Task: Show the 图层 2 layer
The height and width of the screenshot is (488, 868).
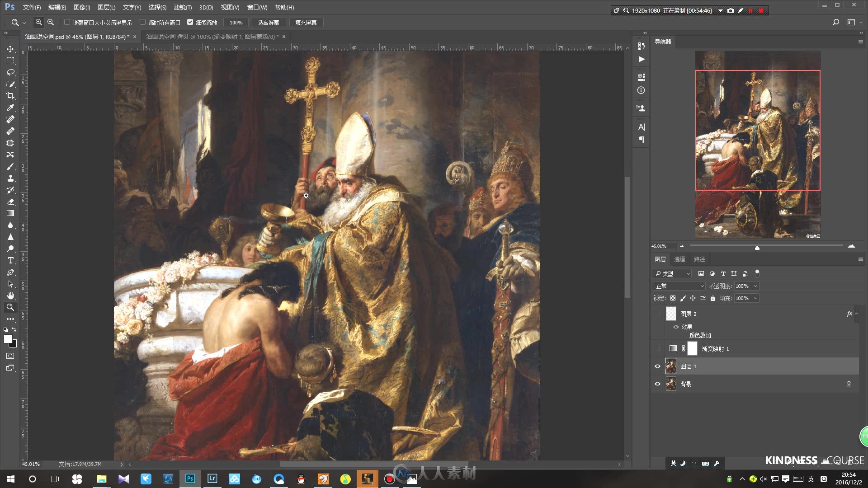Action: [x=657, y=314]
